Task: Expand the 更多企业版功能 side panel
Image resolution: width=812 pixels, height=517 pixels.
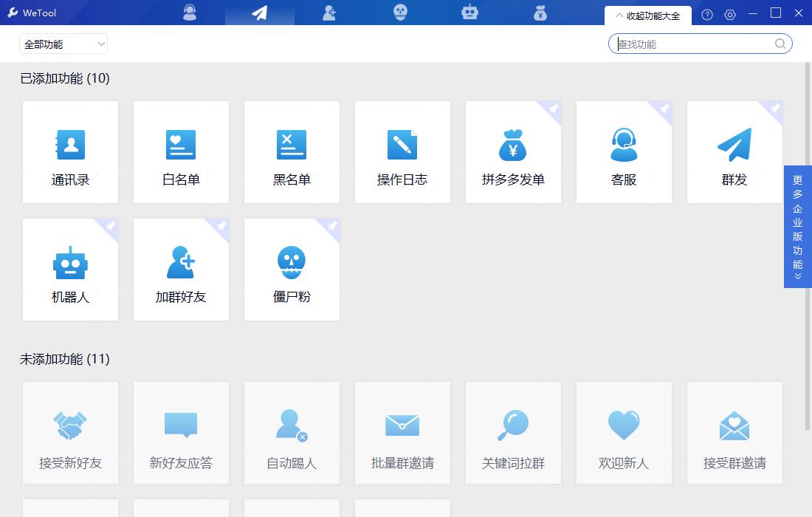Action: [x=797, y=227]
